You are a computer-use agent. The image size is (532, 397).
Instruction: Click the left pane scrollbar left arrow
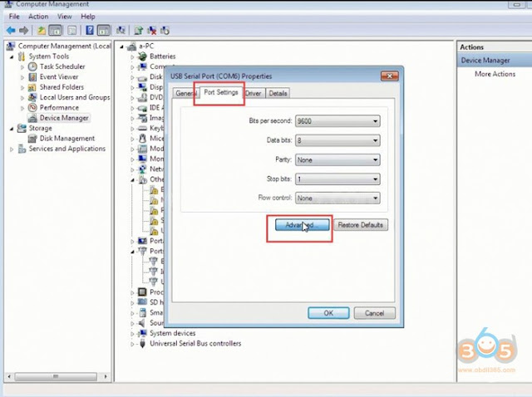point(9,376)
